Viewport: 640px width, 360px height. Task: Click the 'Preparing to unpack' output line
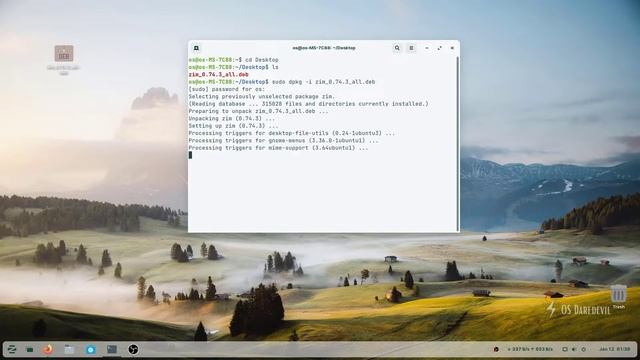258,111
